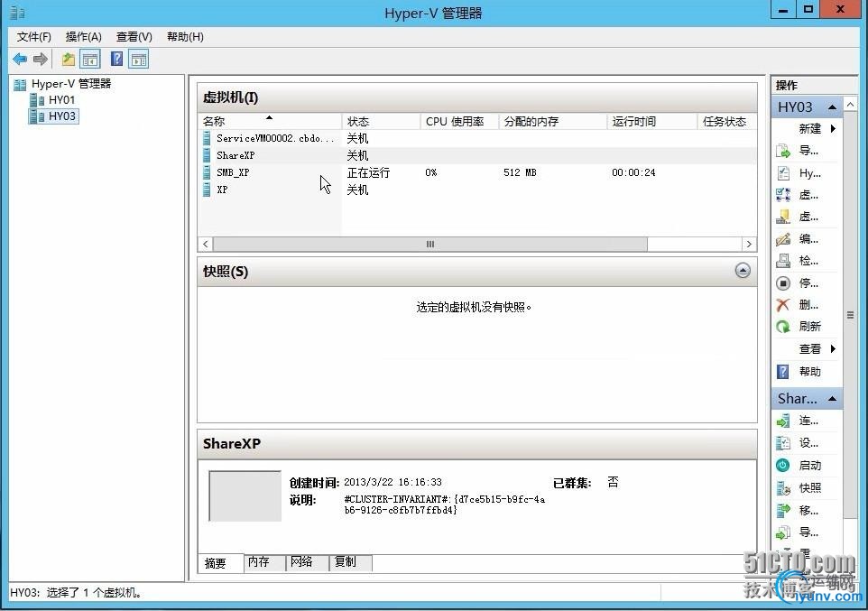The image size is (868, 611).
Task: Sort by the CPU 使用率 column header
Action: pos(459,121)
